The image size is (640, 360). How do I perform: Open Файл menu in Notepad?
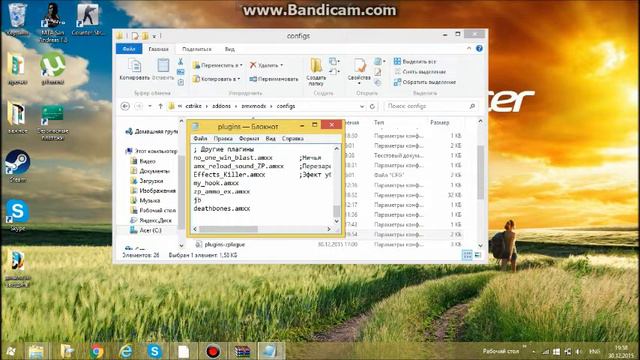200,138
